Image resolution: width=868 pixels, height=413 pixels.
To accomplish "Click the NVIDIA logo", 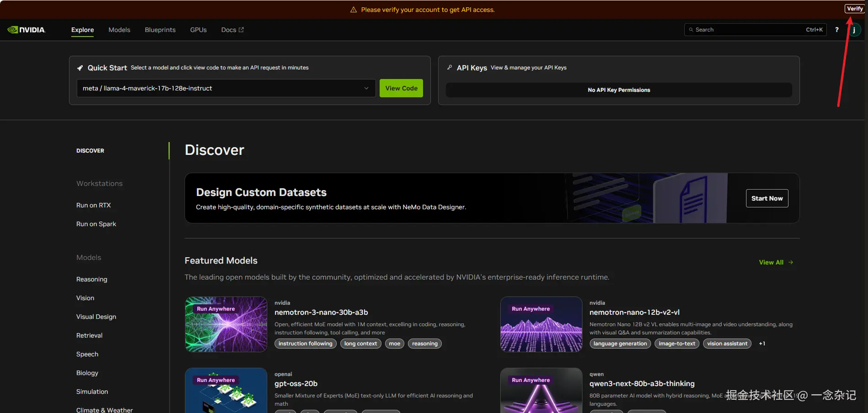I will [26, 30].
